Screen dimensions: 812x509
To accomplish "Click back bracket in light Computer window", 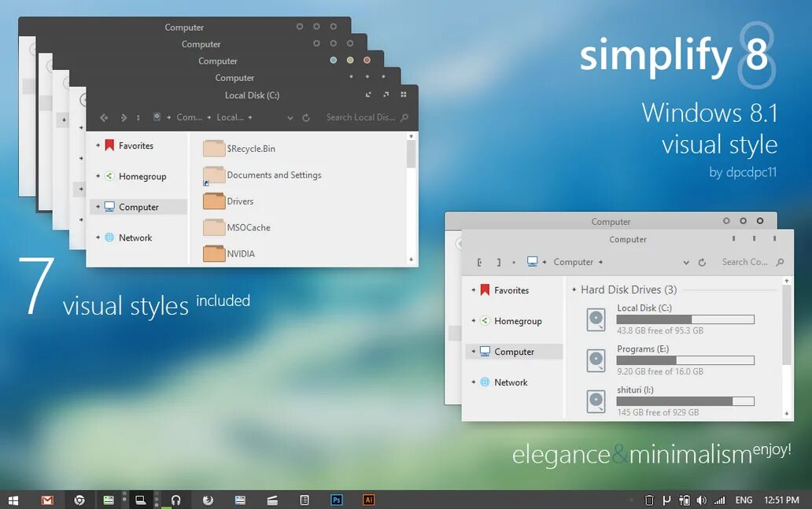I will [479, 263].
